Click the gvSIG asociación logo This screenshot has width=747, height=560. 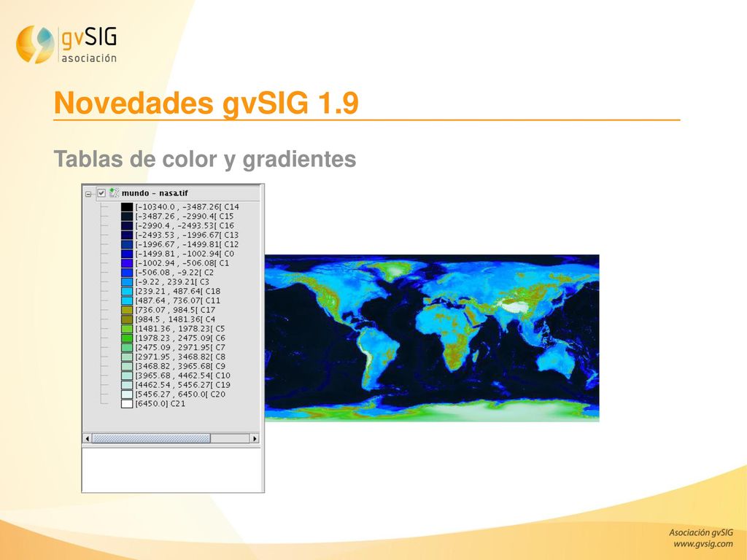(66, 44)
